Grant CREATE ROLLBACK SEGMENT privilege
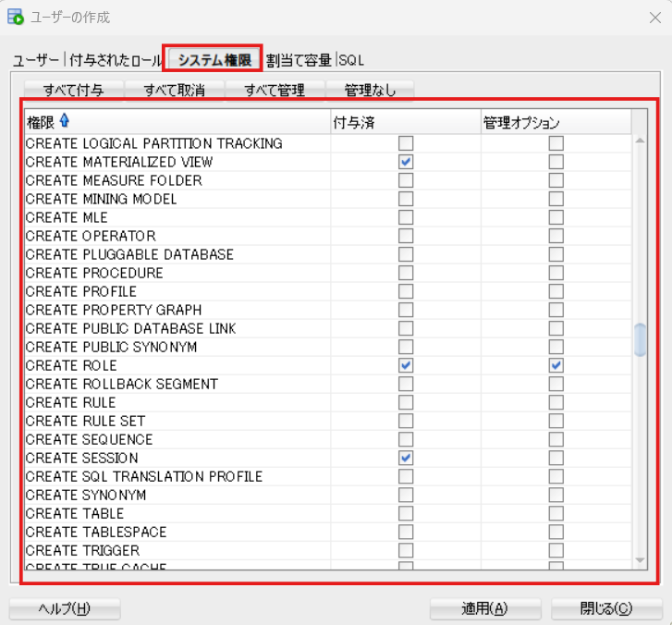672x625 pixels. pyautogui.click(x=406, y=384)
